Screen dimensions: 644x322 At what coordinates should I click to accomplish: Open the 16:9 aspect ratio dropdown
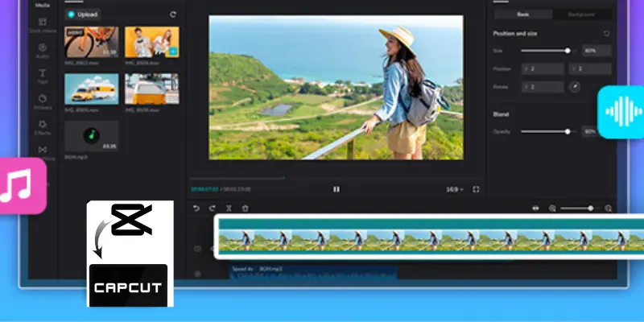(455, 189)
